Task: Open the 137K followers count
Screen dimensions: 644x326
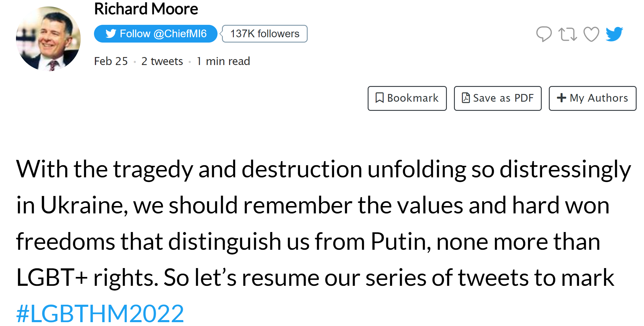Action: [265, 34]
